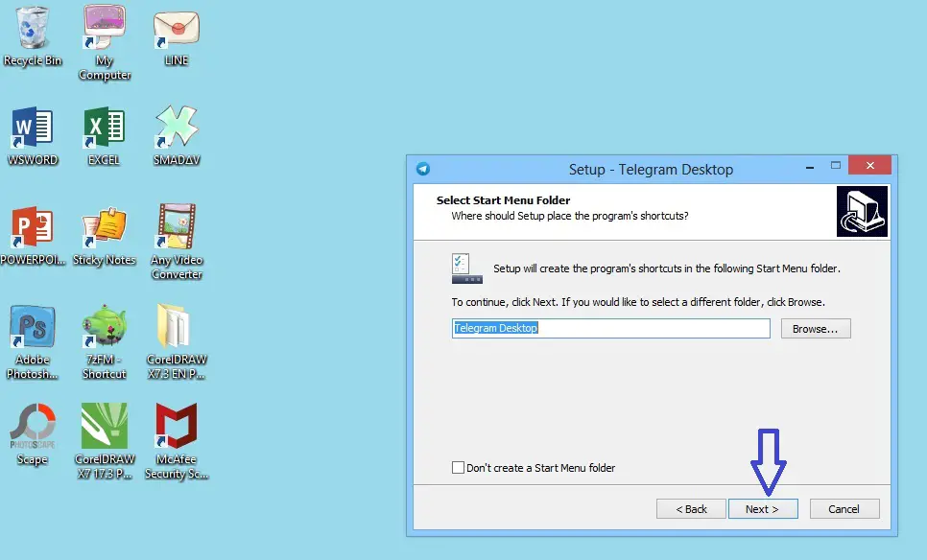Maximize the Telegram setup window
The image size is (927, 560).
tap(836, 166)
